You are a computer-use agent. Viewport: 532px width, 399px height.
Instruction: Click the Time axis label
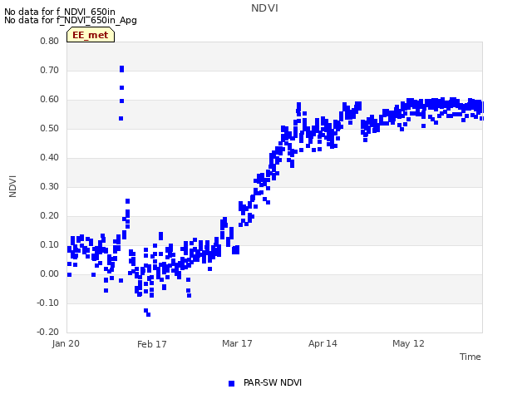[x=470, y=357]
